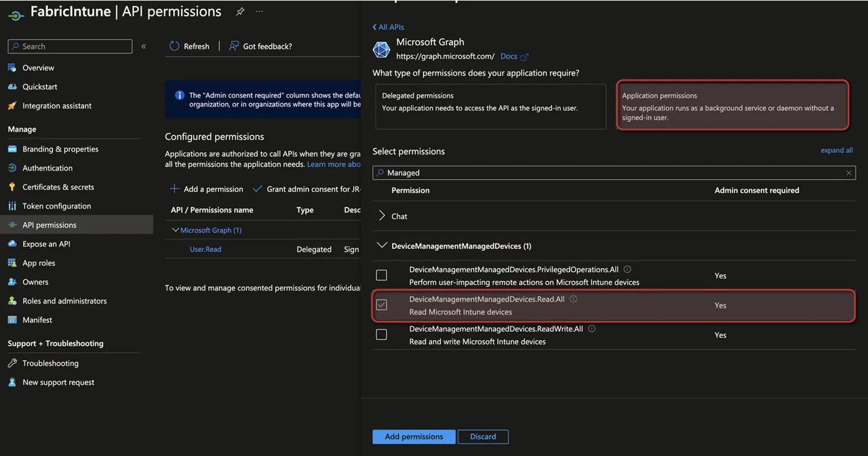This screenshot has width=868, height=456.
Task: Click the Type column header
Action: click(305, 210)
